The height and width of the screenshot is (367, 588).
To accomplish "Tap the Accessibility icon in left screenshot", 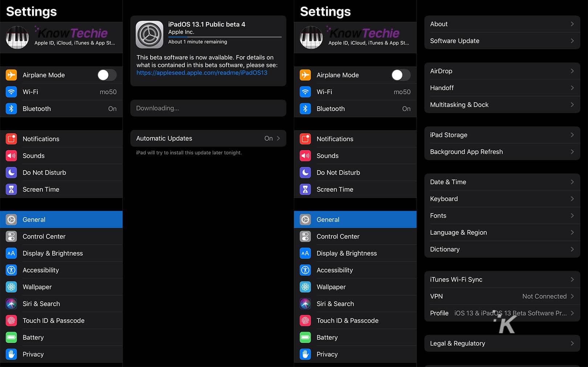I will [11, 270].
